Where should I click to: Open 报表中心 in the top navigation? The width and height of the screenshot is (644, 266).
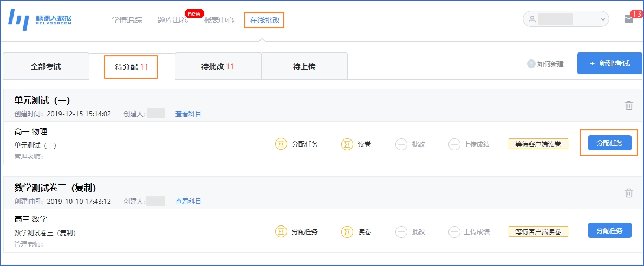click(219, 20)
